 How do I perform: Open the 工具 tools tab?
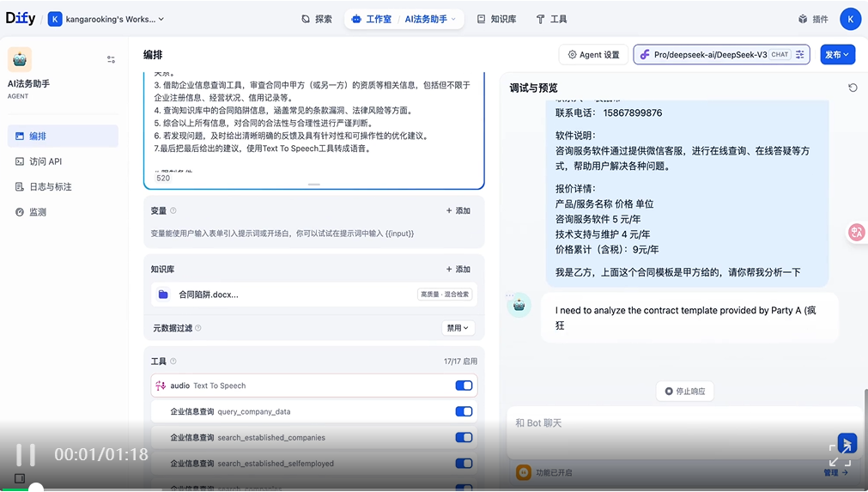coord(551,19)
